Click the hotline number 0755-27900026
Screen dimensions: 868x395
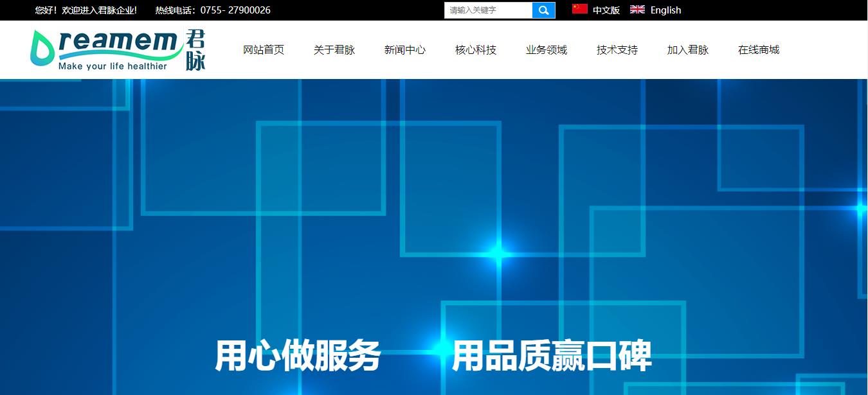point(235,10)
